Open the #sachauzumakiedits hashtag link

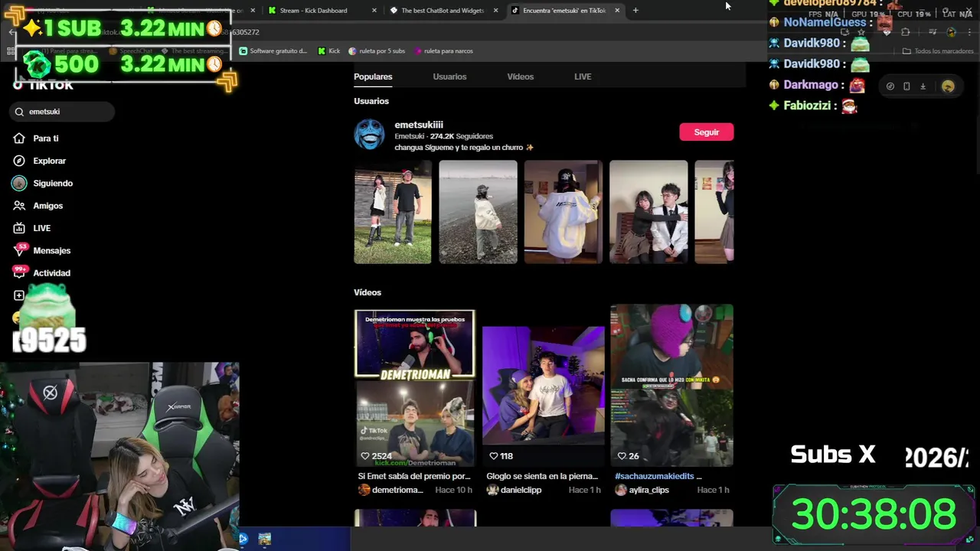pos(654,476)
